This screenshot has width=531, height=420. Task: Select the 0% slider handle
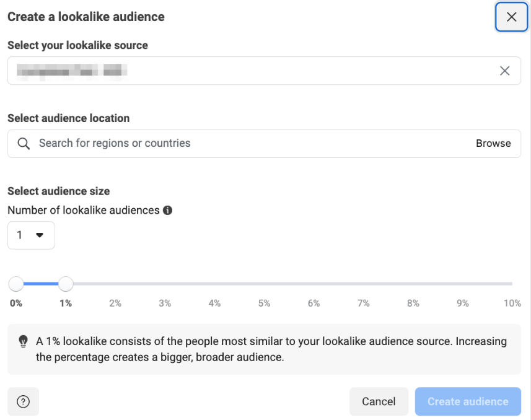(x=16, y=284)
